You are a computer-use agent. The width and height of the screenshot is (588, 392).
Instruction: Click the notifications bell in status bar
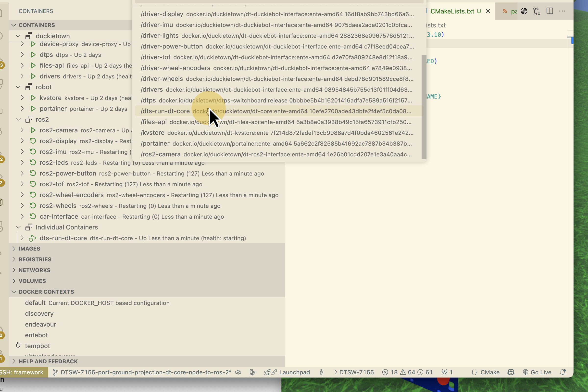563,372
